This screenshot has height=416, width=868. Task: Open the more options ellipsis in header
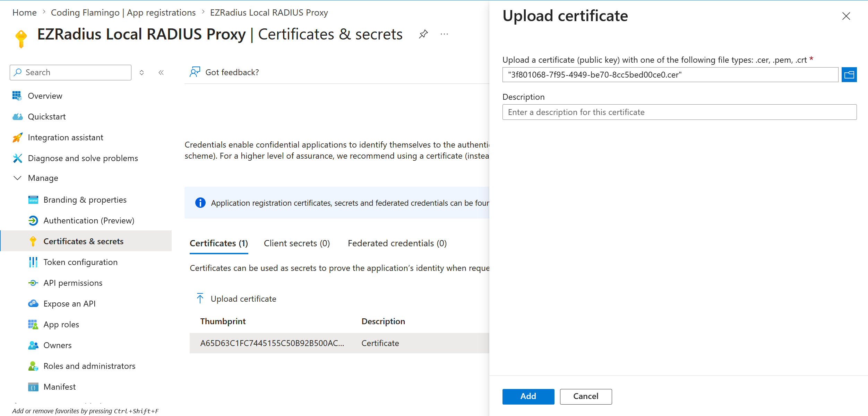point(444,34)
